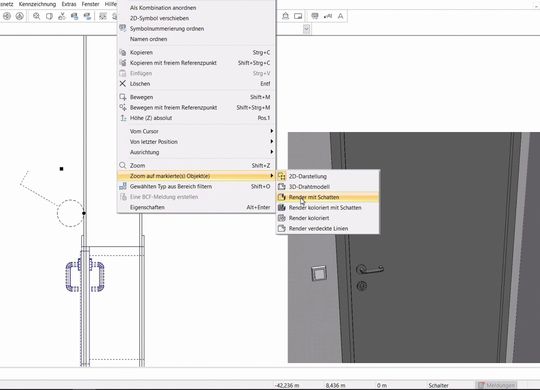
Task: Click the magnifier icon beside Zoom entry
Action: click(123, 165)
